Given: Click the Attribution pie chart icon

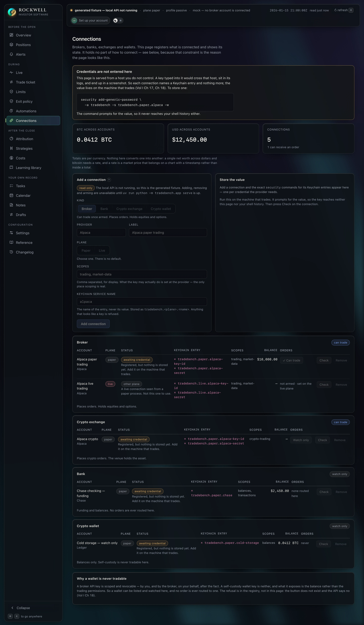Looking at the screenshot, I should coord(11,139).
